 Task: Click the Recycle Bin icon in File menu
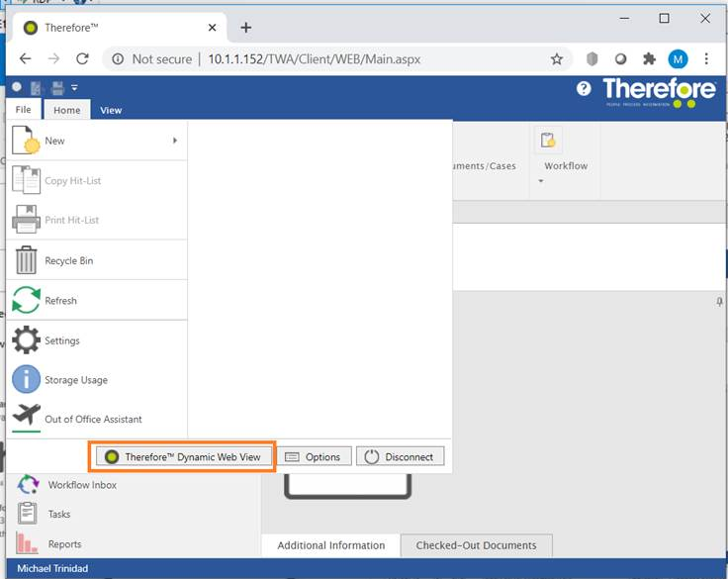(27, 260)
